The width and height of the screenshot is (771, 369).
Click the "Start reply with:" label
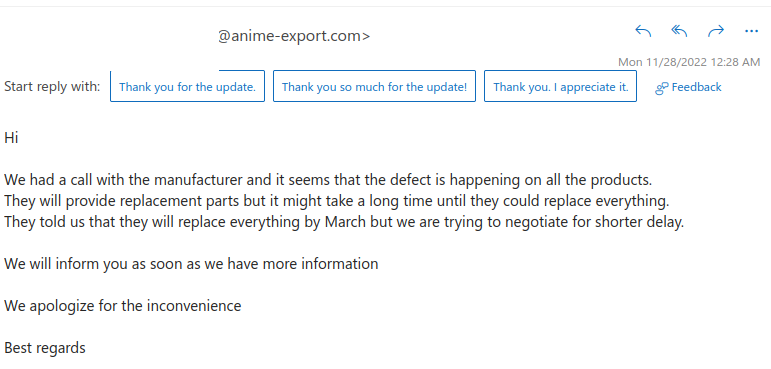pyautogui.click(x=52, y=87)
